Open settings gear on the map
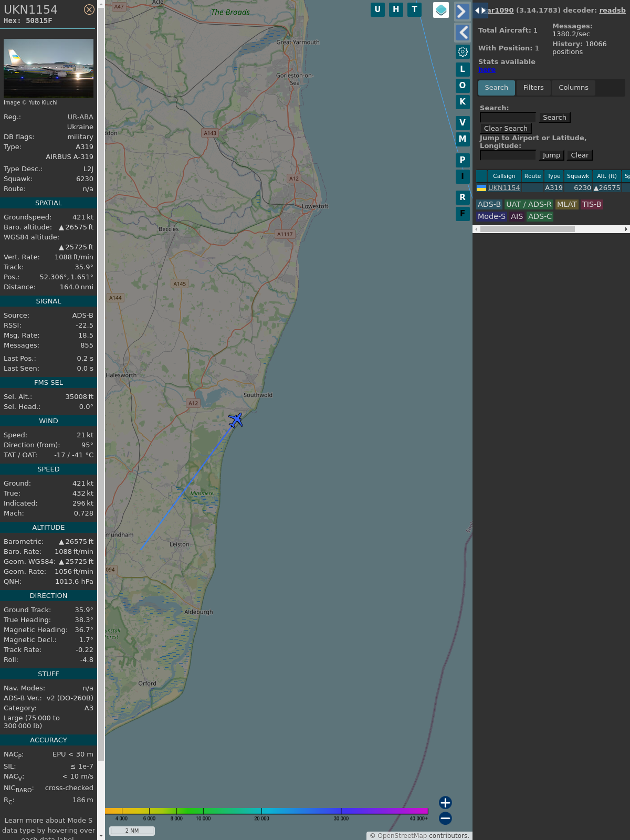Image resolution: width=630 pixels, height=840 pixels. point(463,51)
